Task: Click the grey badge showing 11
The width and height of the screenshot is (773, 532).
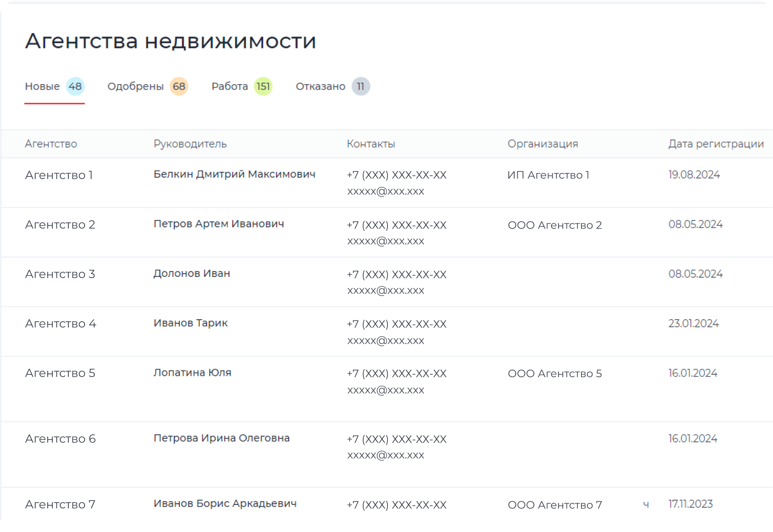Action: 360,87
